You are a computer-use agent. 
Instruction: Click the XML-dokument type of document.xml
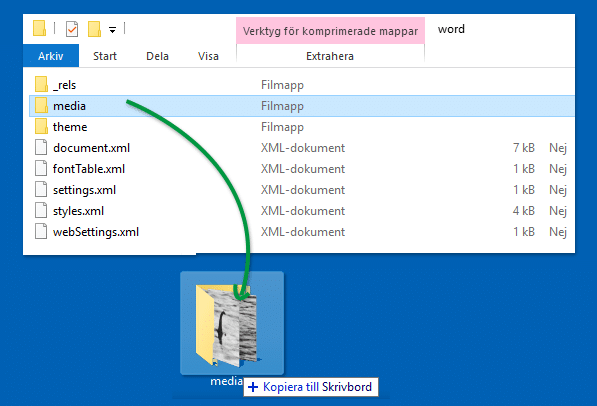(x=303, y=148)
